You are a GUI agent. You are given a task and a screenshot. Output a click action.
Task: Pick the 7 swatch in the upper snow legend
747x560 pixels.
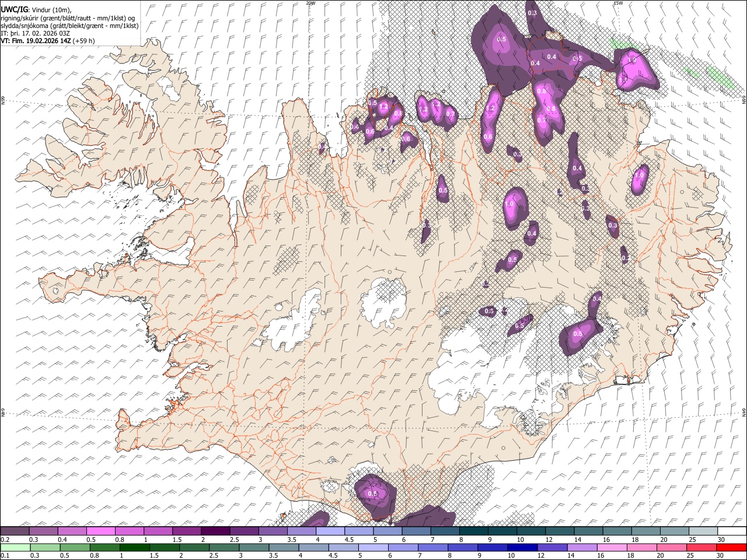click(445, 531)
